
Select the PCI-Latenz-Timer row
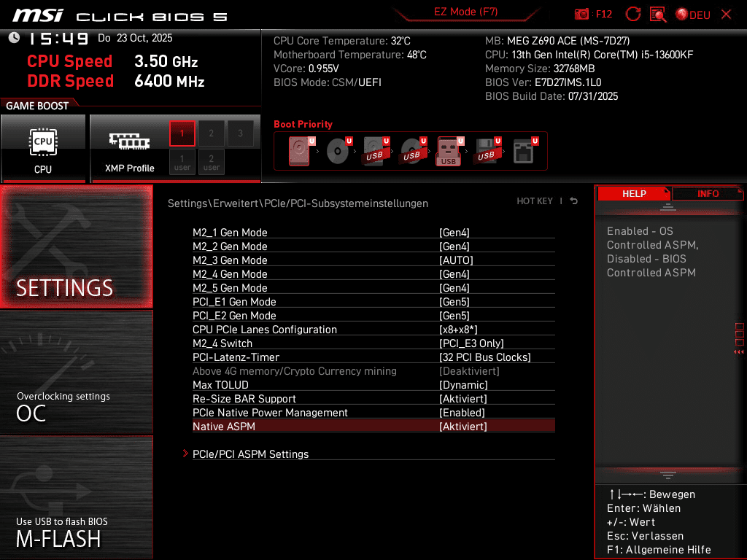373,357
